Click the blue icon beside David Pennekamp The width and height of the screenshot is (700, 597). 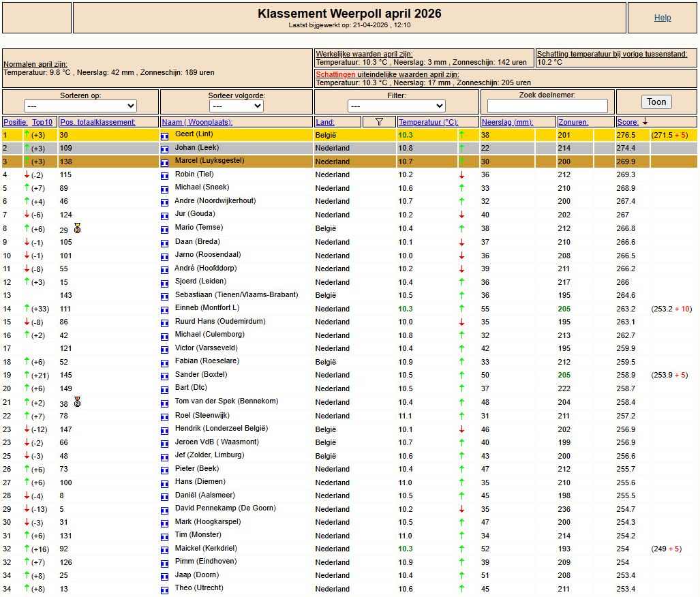(x=164, y=509)
